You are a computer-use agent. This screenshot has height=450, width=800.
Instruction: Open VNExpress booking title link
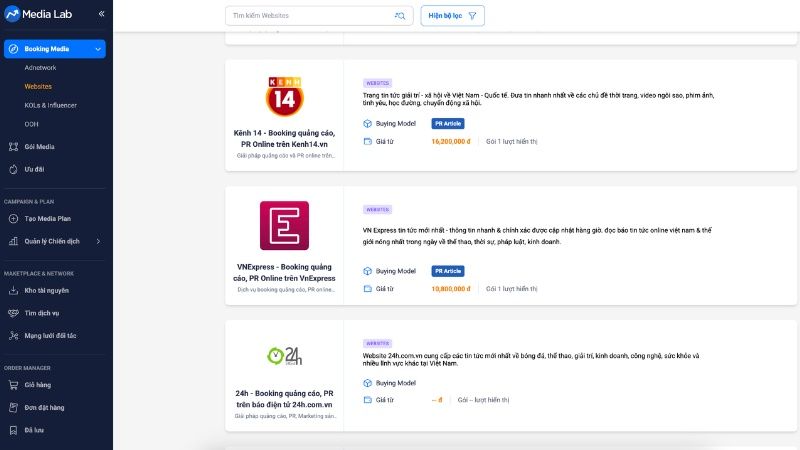284,272
